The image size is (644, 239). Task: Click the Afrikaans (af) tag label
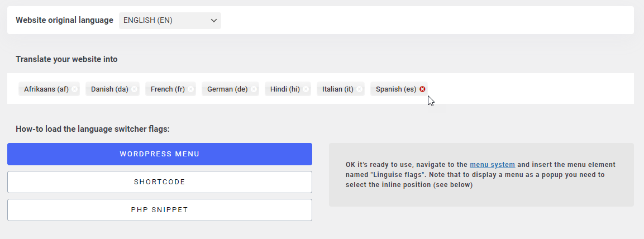tap(46, 89)
